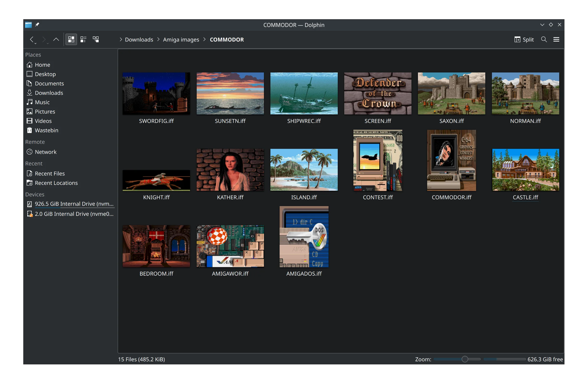
Task: Select the 926.5 GiB Internal Drive
Action: pyautogui.click(x=70, y=204)
